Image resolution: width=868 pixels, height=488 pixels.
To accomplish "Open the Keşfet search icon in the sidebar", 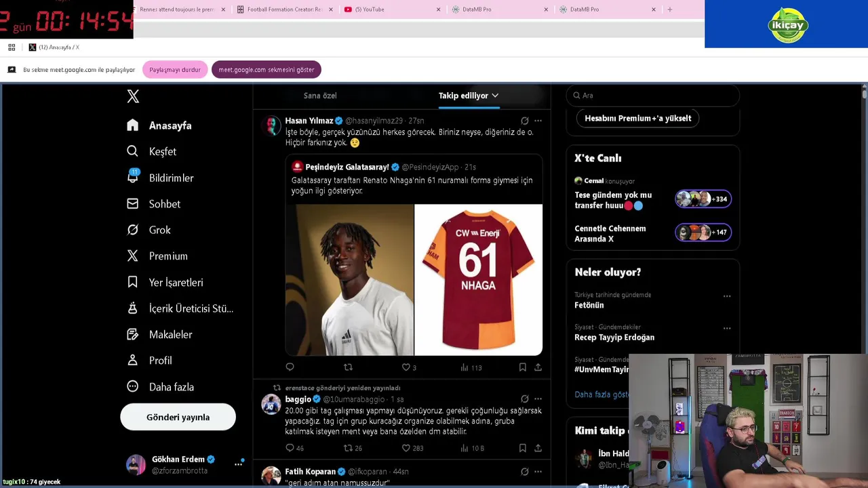I will pos(133,151).
